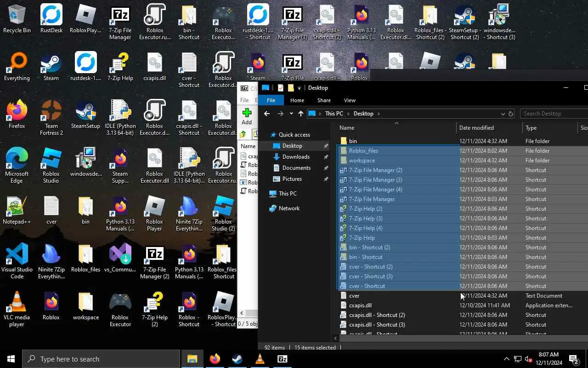The width and height of the screenshot is (588, 368).
Task: Select the Team Fortress 2 desktop icon
Action: click(51, 118)
